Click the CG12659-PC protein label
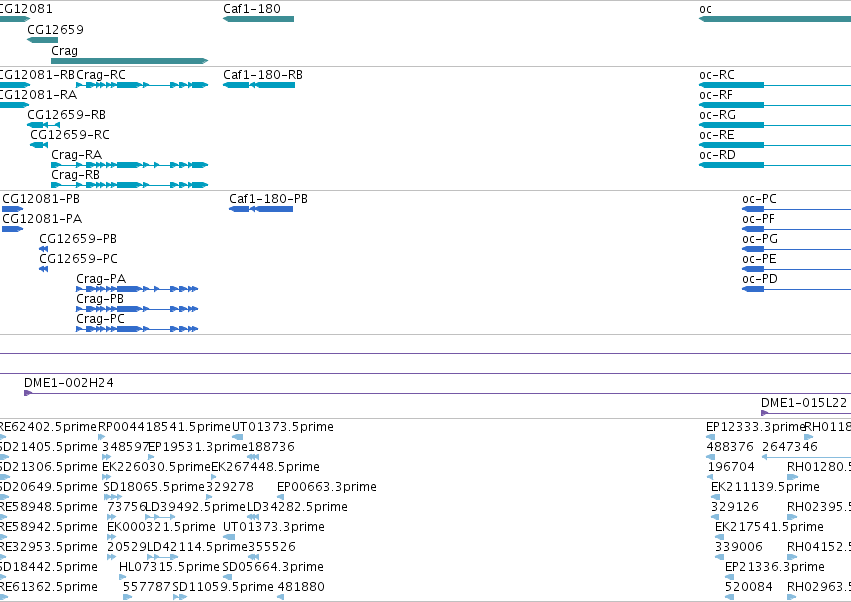The height and width of the screenshot is (602, 851). coord(78,259)
